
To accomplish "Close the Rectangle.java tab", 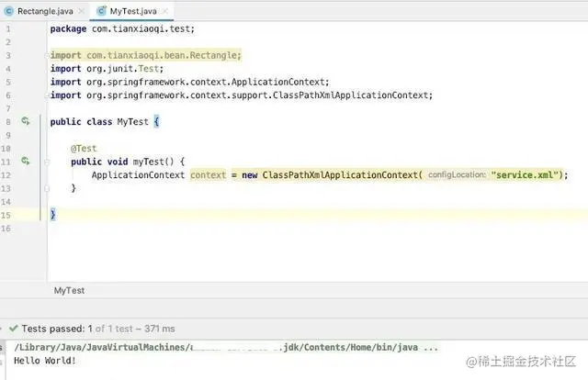I will 81,11.
